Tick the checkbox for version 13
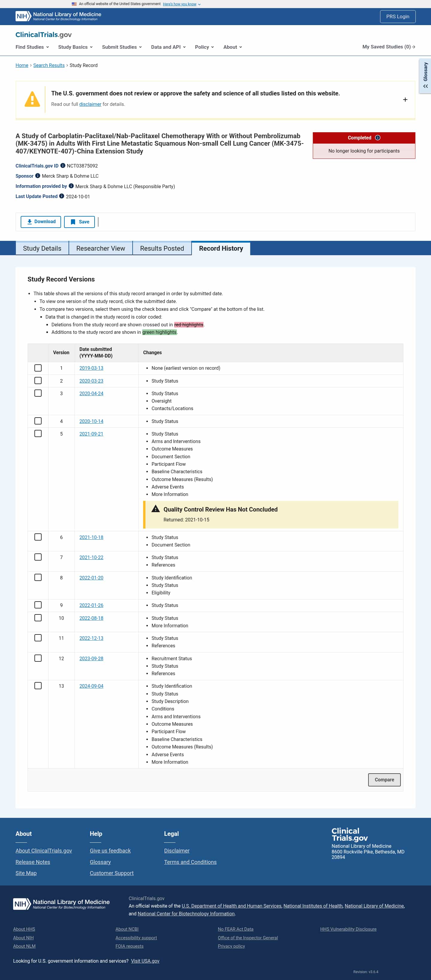 (x=38, y=686)
